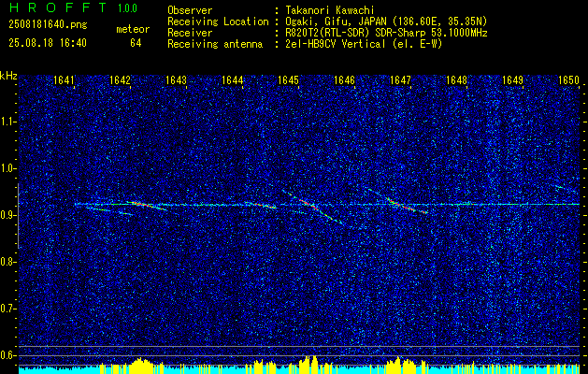This screenshot has height=374, width=588.
Task: Select the version number 1.0.0
Action: point(127,7)
